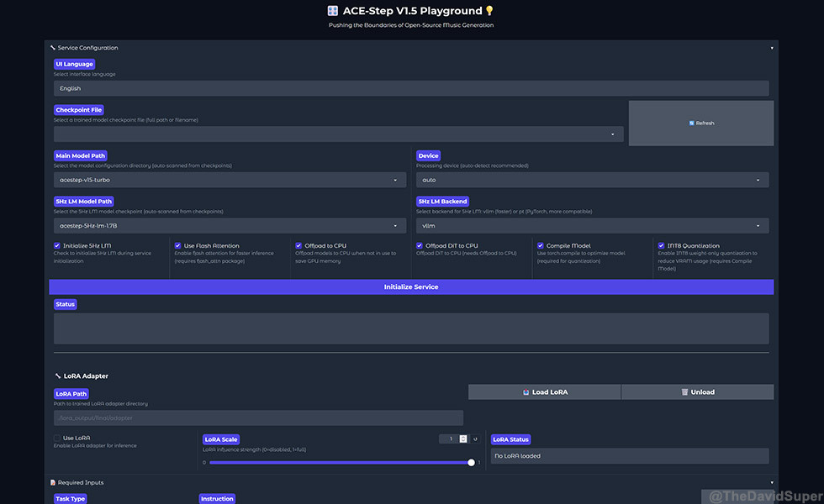Image resolution: width=824 pixels, height=504 pixels.
Task: Disable the Use Flash Attention checkbox
Action: click(x=178, y=246)
